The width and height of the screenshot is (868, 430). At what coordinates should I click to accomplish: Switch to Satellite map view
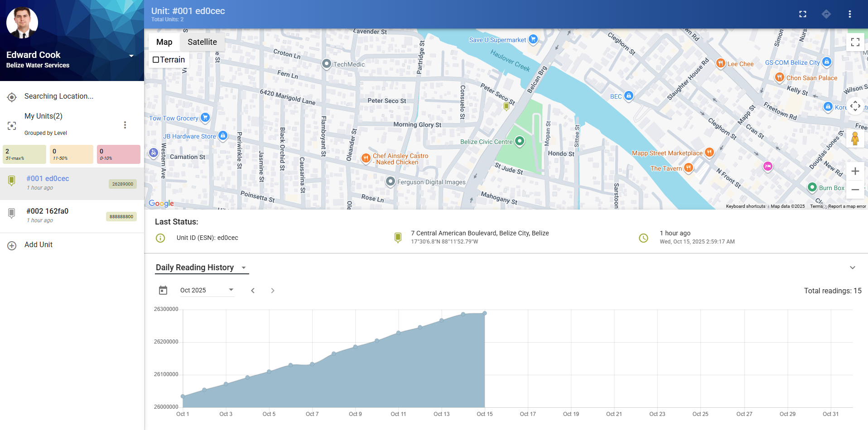(202, 42)
